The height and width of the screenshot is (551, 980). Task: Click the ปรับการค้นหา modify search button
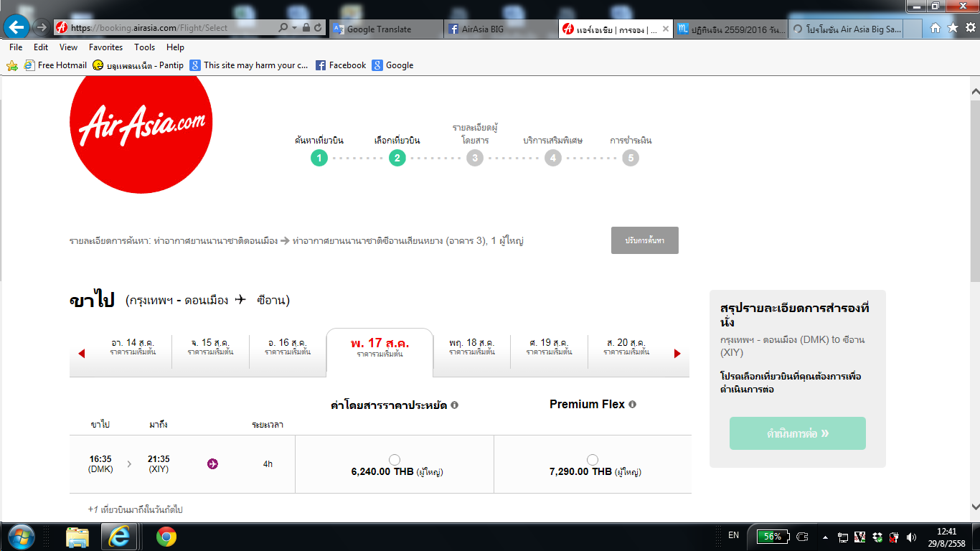(x=645, y=240)
